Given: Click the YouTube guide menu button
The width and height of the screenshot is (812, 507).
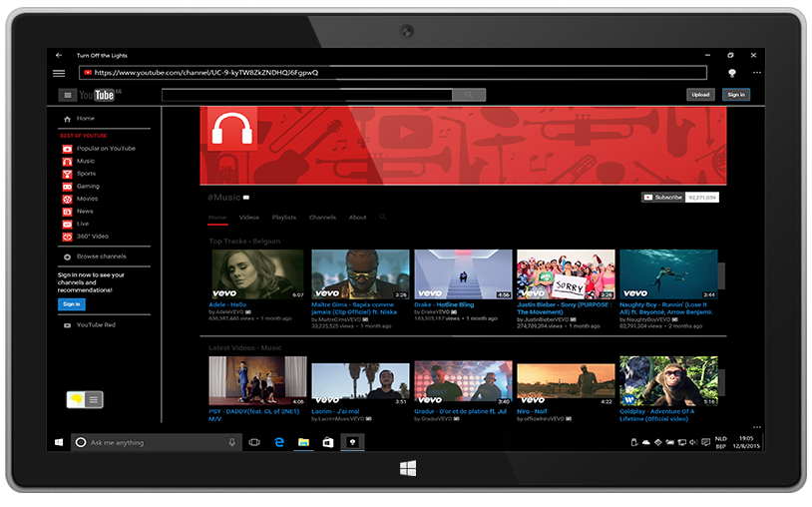Looking at the screenshot, I should point(67,95).
